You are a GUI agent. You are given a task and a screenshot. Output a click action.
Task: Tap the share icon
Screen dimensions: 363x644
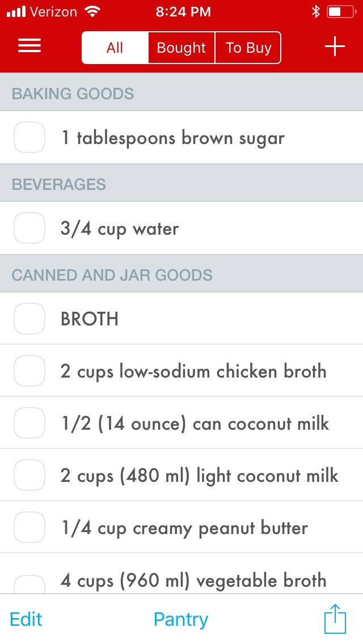[x=335, y=619]
